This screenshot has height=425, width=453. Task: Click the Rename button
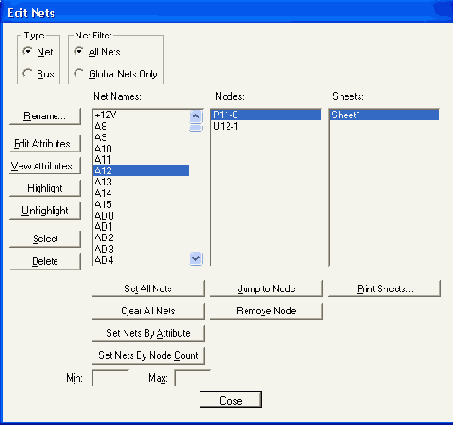click(x=45, y=116)
